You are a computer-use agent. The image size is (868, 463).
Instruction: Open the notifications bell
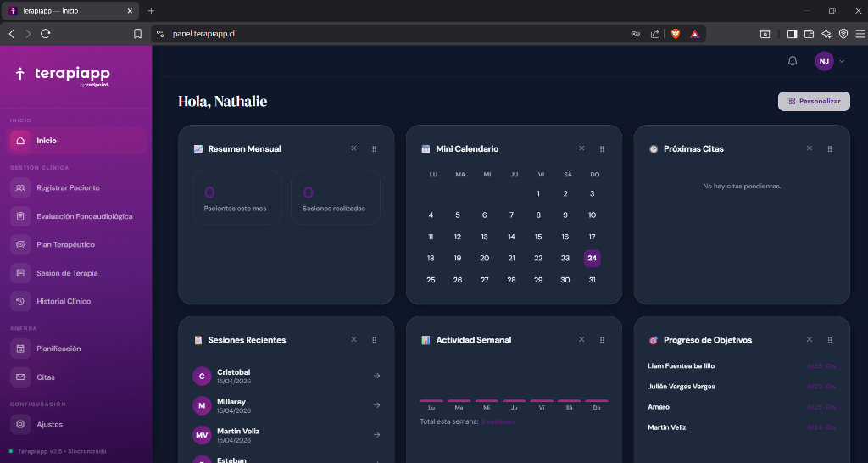click(x=793, y=61)
